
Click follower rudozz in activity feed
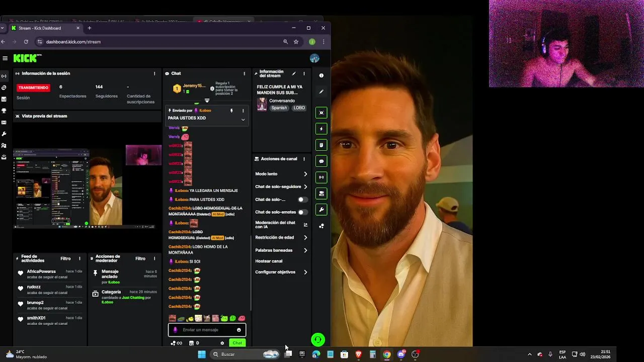tap(34, 287)
